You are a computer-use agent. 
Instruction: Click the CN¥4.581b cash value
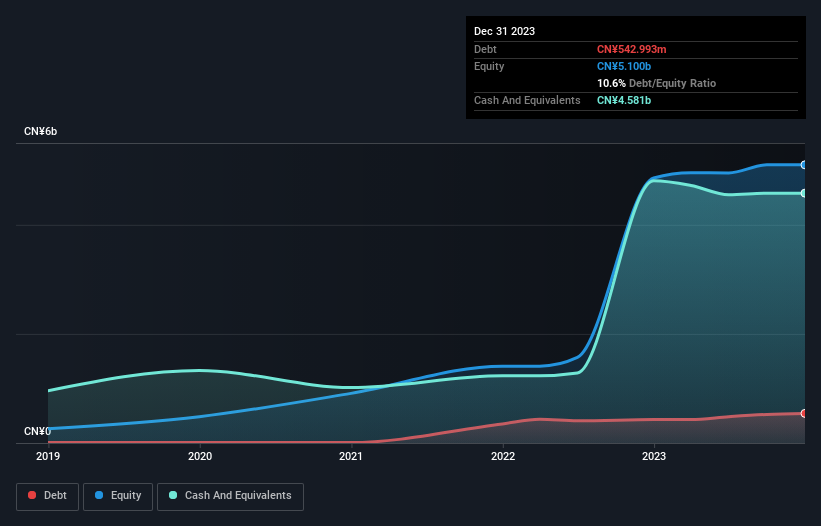coord(624,100)
